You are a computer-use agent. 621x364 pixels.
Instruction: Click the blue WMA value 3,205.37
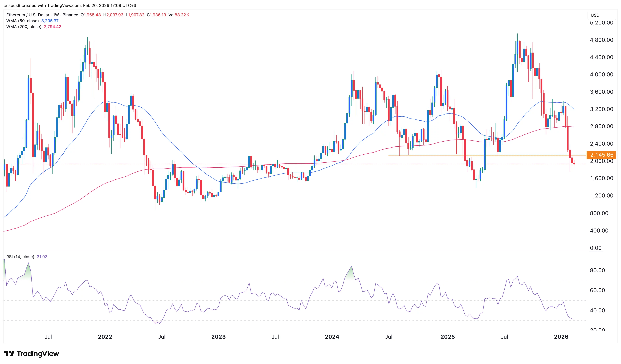pyautogui.click(x=50, y=21)
